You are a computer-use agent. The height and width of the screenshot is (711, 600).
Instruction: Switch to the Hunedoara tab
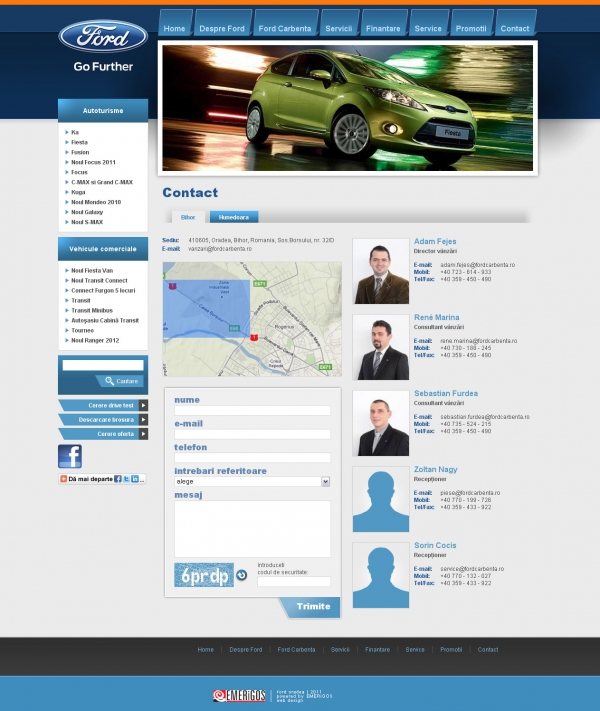[234, 217]
